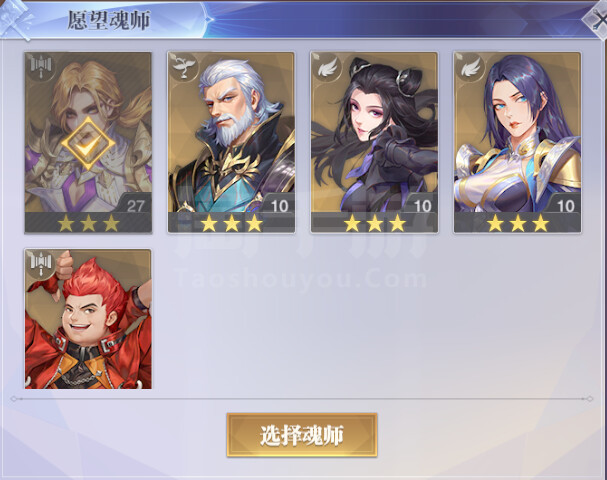The width and height of the screenshot is (607, 480).
Task: Select the black-haired girl soul master card
Action: coord(374,142)
